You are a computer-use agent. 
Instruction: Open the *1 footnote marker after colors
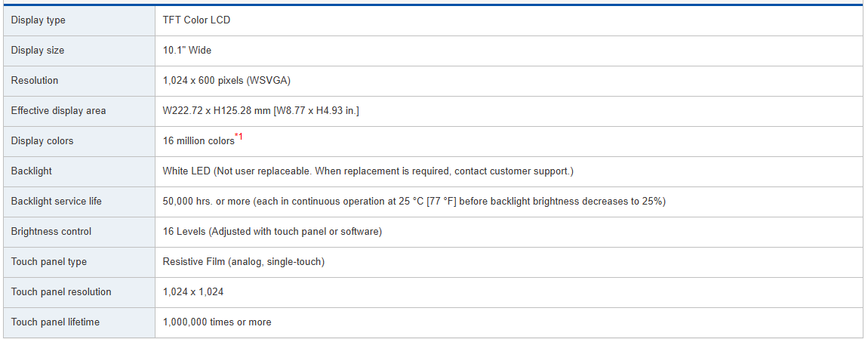[x=239, y=137]
